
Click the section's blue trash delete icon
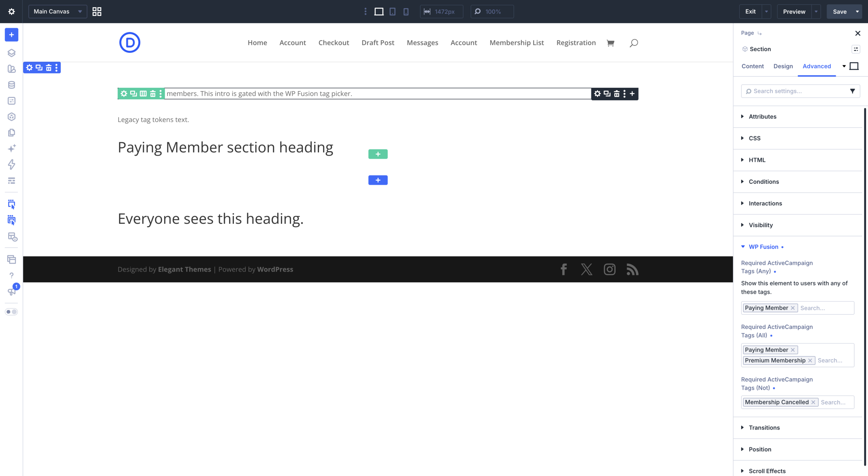point(49,67)
